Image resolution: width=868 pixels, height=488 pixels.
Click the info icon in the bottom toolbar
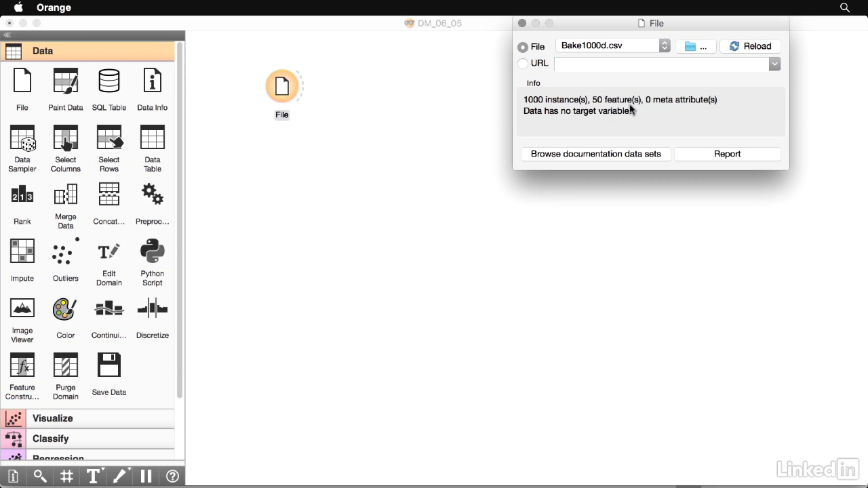pos(13,476)
